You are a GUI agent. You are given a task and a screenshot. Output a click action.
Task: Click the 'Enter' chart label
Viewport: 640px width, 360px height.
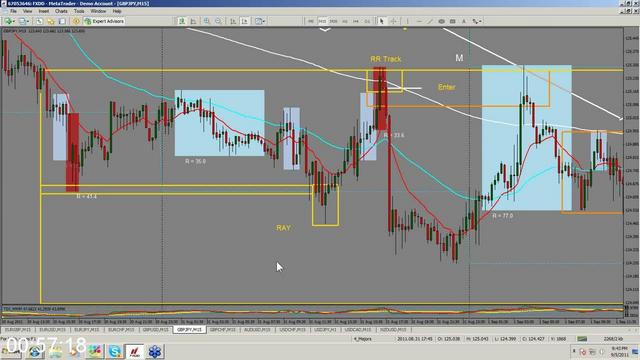point(447,87)
